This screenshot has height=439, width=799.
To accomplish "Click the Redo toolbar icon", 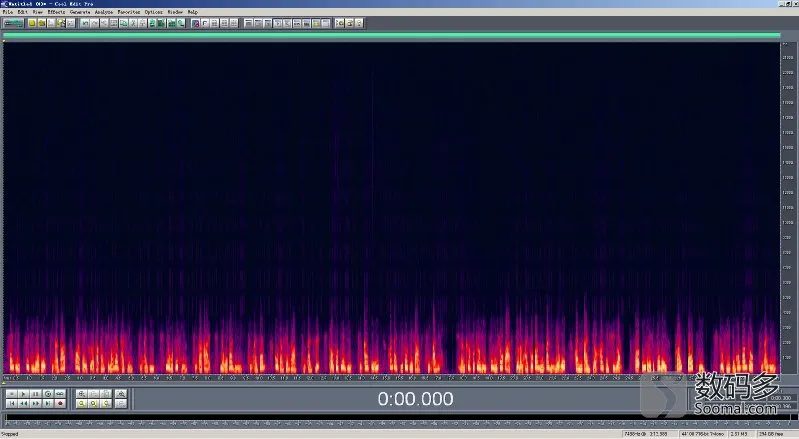I will [x=94, y=23].
